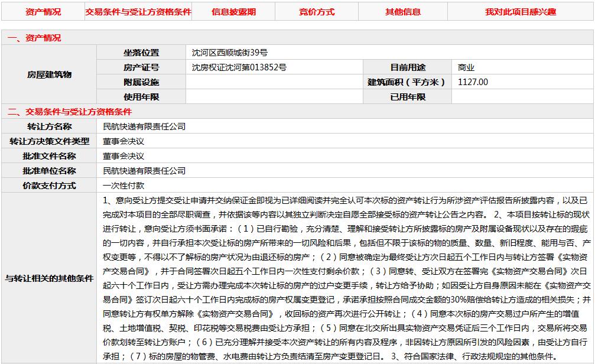Click the 商业 value for 目前用途
The width and height of the screenshot is (595, 364).
[466, 67]
